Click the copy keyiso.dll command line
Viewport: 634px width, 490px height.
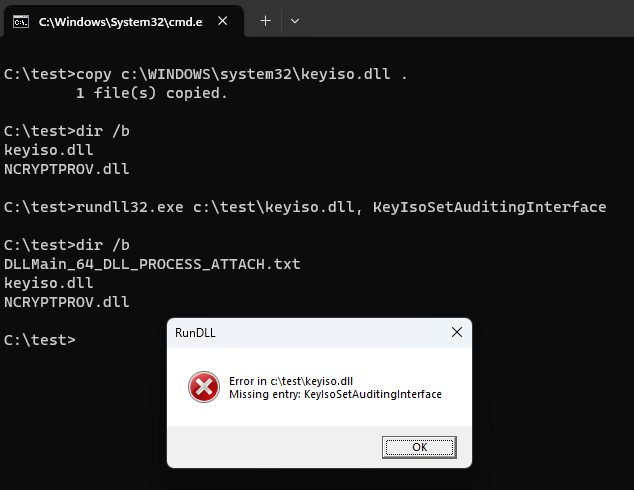[x=205, y=74]
